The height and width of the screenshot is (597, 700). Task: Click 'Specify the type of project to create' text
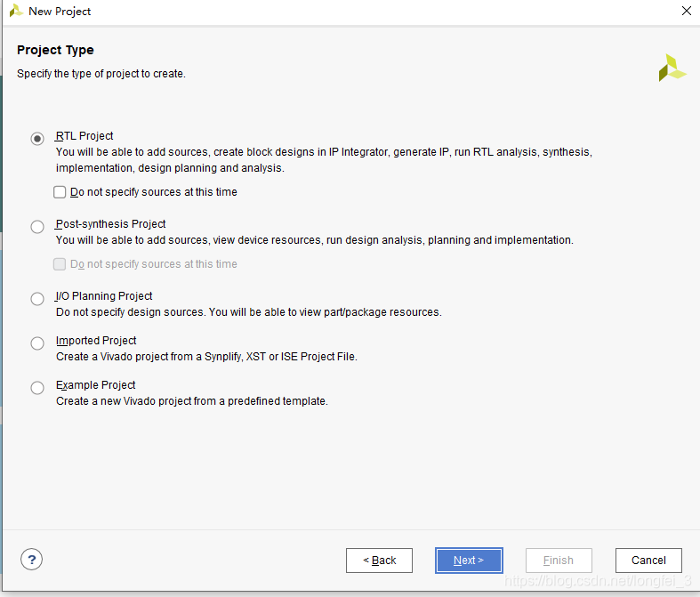101,74
